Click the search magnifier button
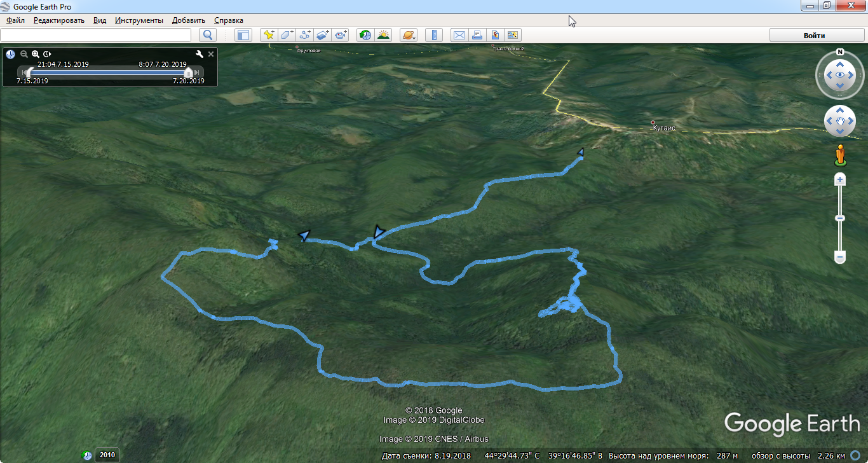 [207, 35]
